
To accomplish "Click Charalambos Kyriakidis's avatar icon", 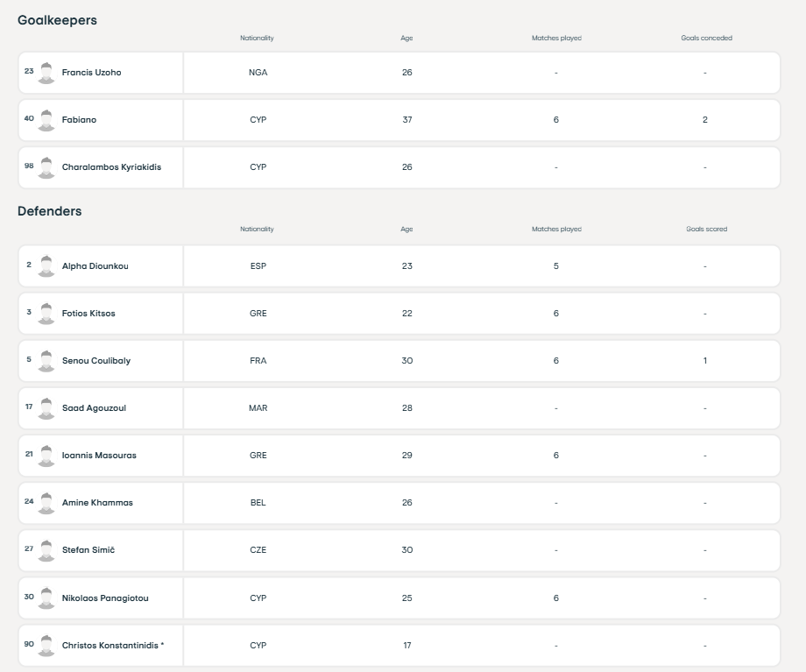I will tap(46, 167).
